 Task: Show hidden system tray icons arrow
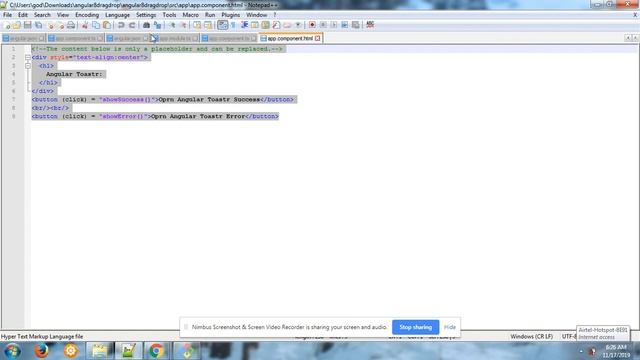click(581, 351)
